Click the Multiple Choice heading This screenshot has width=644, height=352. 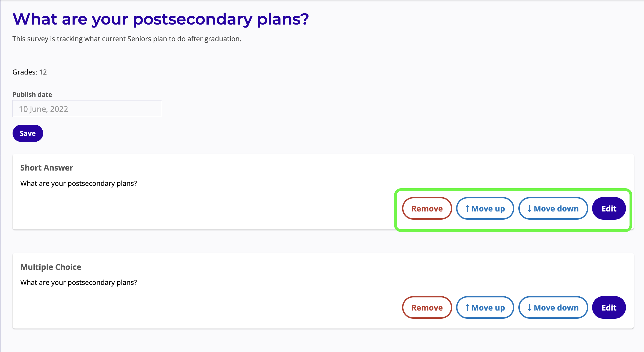[x=51, y=267]
